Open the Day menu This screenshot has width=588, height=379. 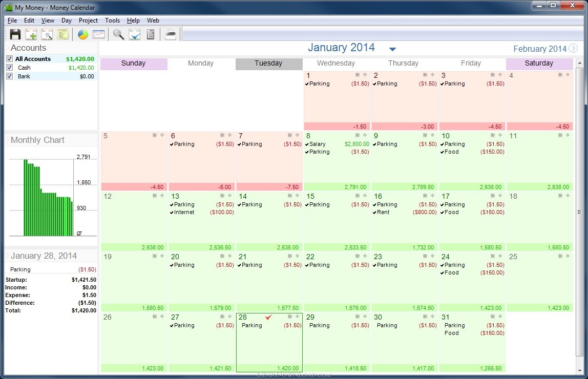(67, 20)
